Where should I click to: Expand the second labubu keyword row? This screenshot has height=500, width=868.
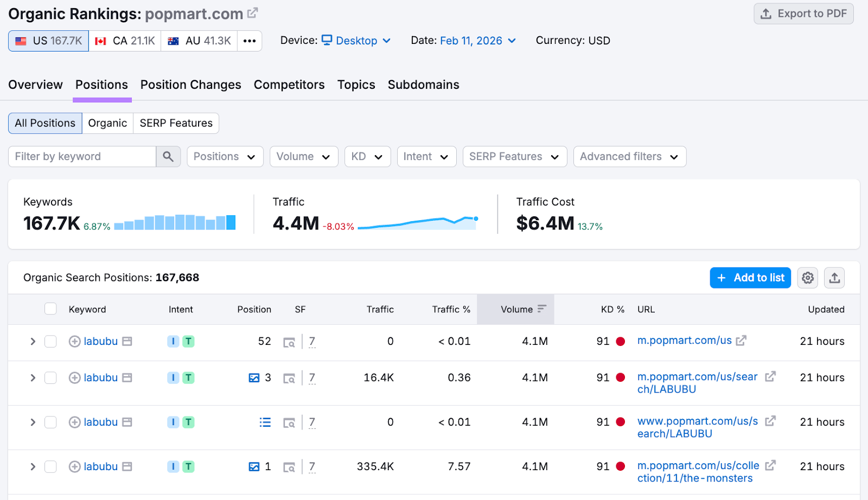(32, 377)
